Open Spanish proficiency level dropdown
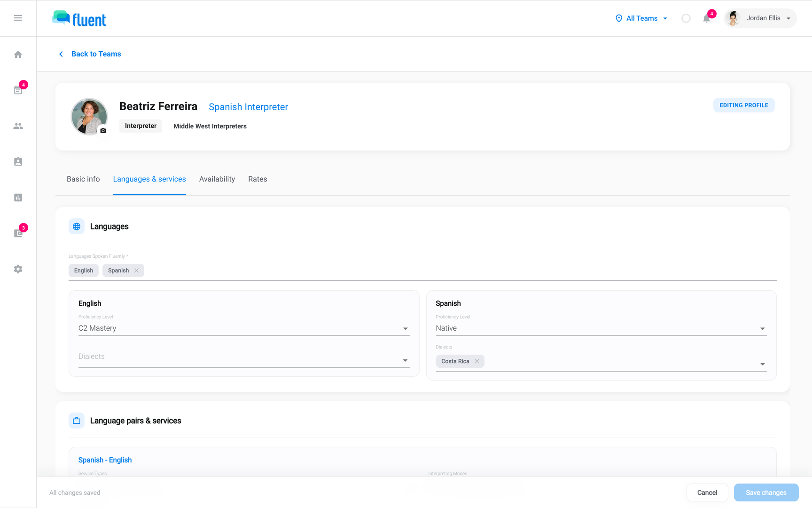This screenshot has height=508, width=812. coord(601,328)
